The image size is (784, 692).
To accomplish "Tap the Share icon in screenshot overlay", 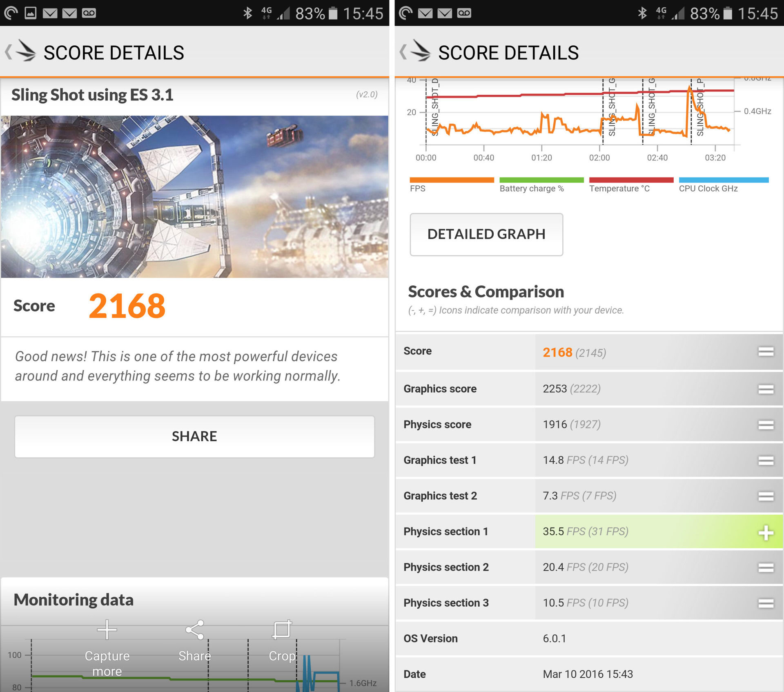I will click(x=195, y=630).
